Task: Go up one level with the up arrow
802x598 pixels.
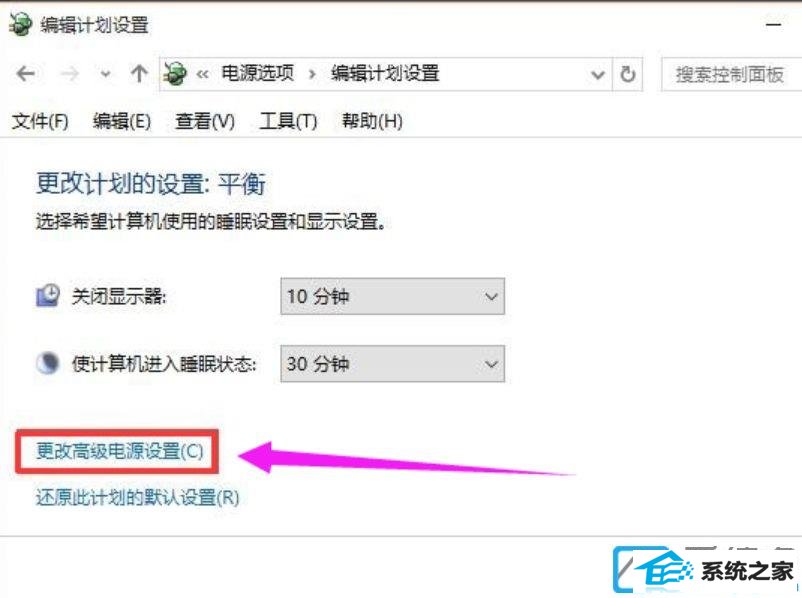Action: [x=139, y=74]
